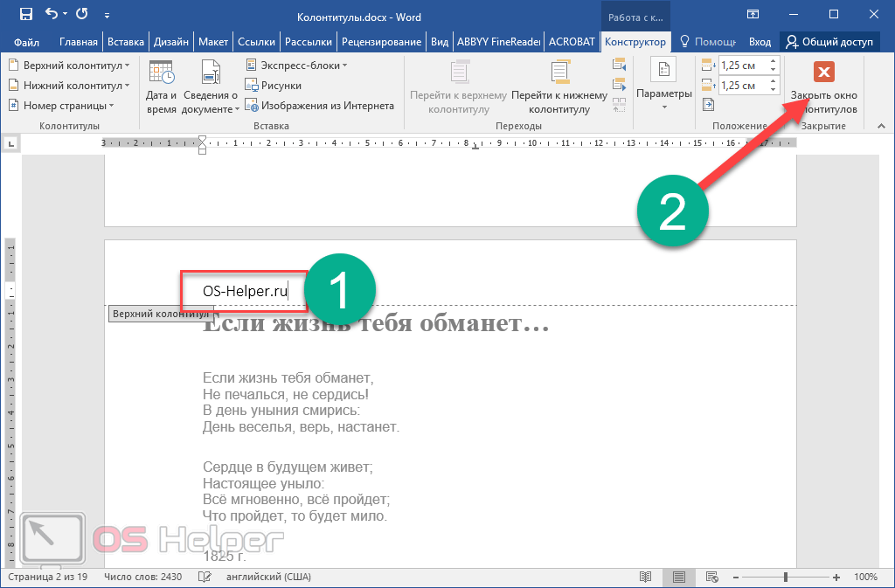Expand the Верхний колонтитул dropdown
The image size is (895, 588).
[68, 66]
